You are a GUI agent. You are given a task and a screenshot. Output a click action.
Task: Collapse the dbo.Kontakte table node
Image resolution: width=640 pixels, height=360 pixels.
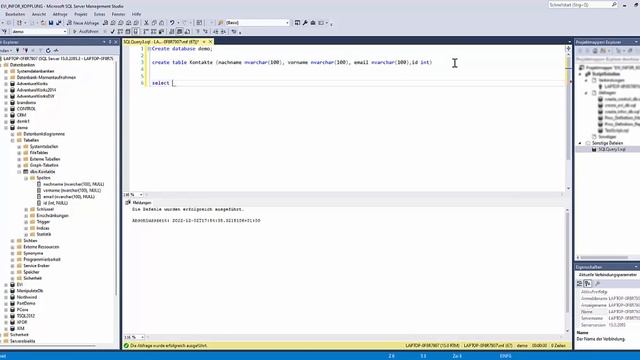(x=19, y=172)
